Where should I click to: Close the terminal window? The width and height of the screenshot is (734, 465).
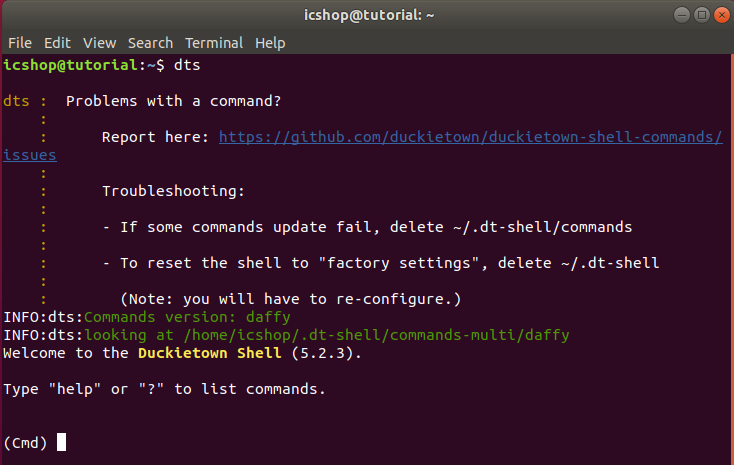722,15
